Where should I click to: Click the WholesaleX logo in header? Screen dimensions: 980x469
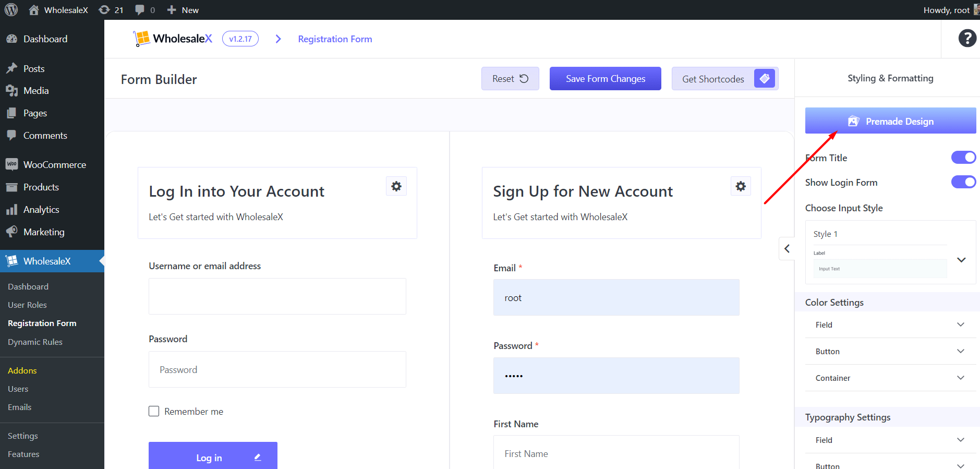click(173, 39)
